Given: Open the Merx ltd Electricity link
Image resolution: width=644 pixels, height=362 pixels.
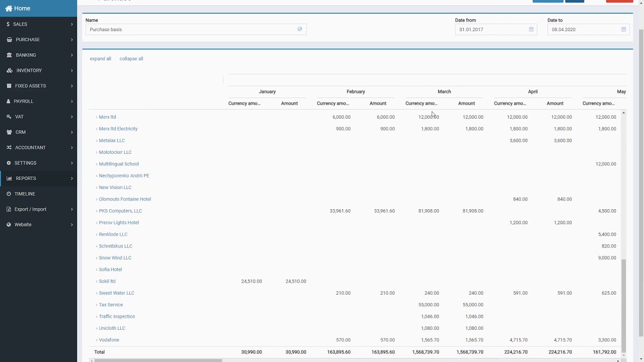Looking at the screenshot, I should (x=118, y=129).
